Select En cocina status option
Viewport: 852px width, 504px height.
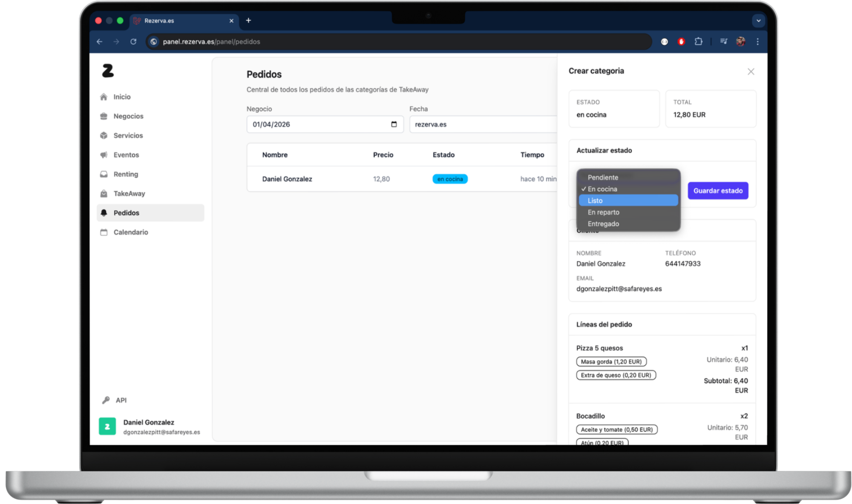click(628, 189)
